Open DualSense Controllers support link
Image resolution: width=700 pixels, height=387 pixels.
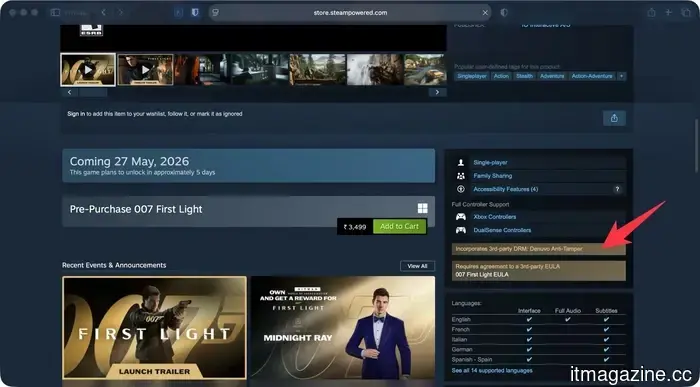[x=502, y=230]
